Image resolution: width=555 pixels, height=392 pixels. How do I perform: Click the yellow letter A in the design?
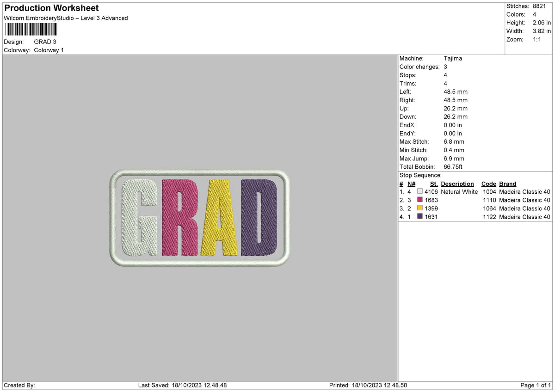(220, 217)
